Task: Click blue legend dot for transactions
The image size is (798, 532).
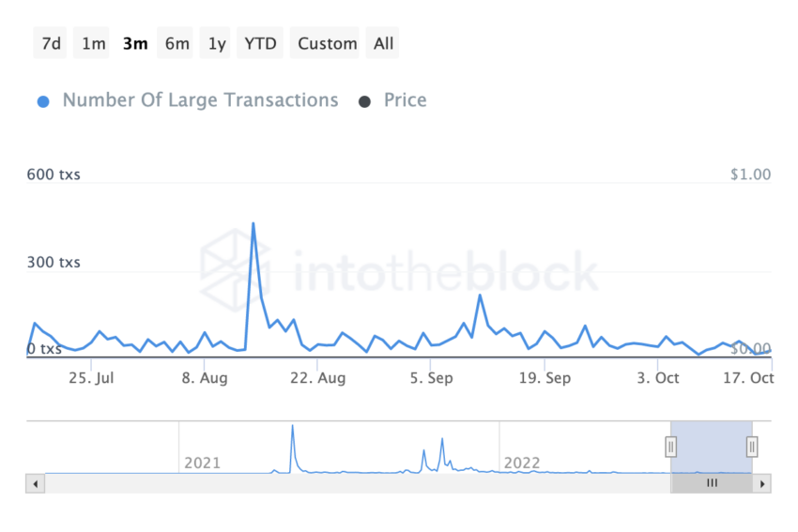Action: click(43, 101)
